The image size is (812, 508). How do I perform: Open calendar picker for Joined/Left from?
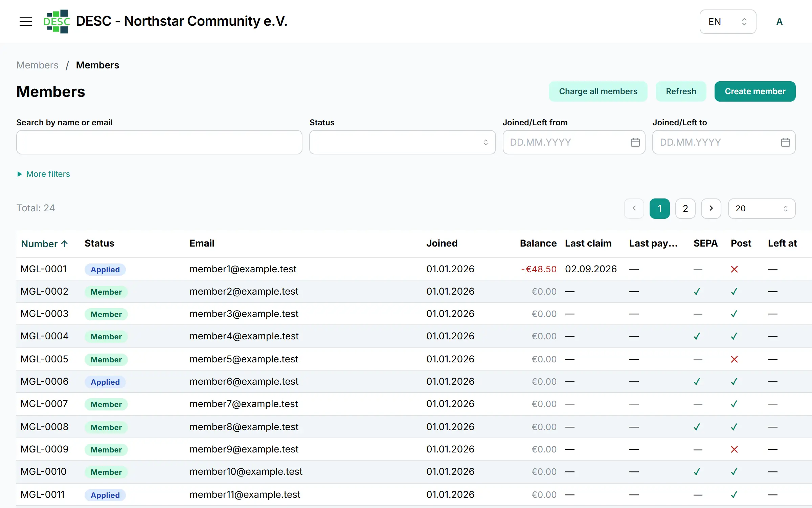tap(635, 142)
